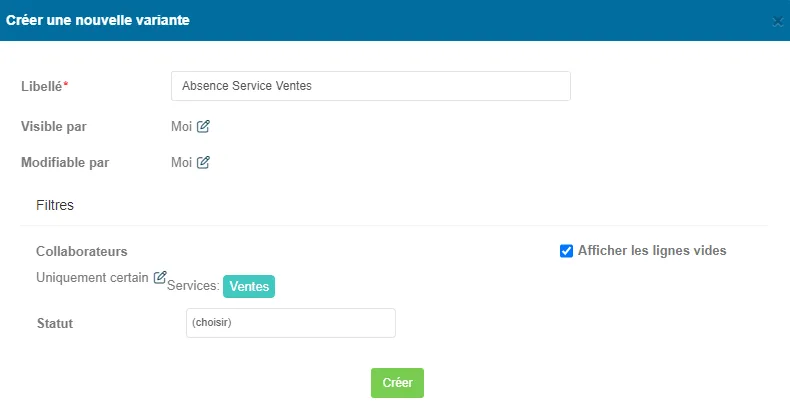Open the Statut (choisir) dropdown
The width and height of the screenshot is (790, 420).
[291, 323]
